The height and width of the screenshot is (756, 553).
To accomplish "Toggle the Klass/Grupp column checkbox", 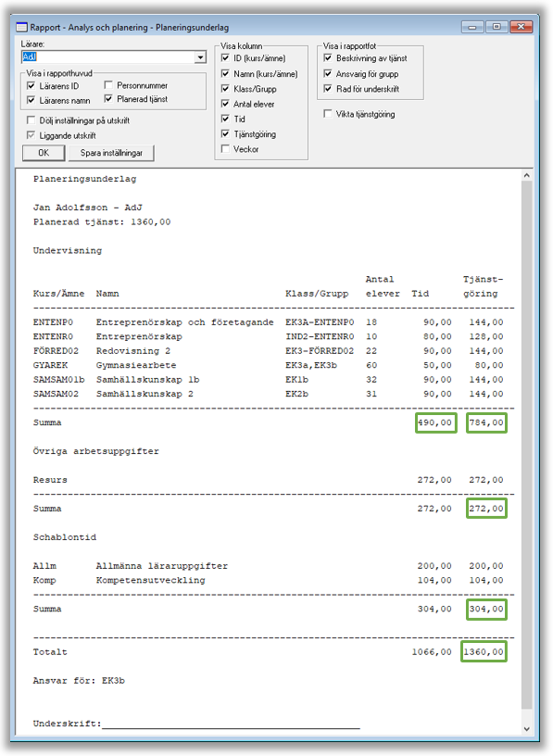I will [x=225, y=89].
